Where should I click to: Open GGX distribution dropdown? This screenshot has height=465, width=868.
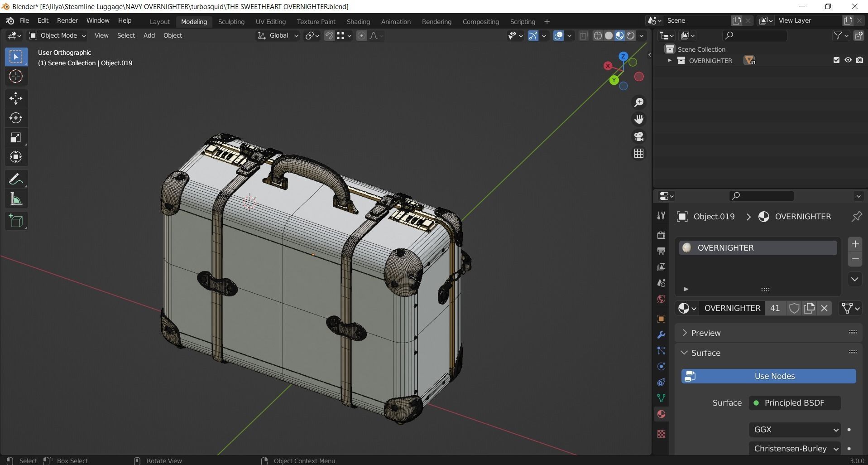click(x=795, y=429)
